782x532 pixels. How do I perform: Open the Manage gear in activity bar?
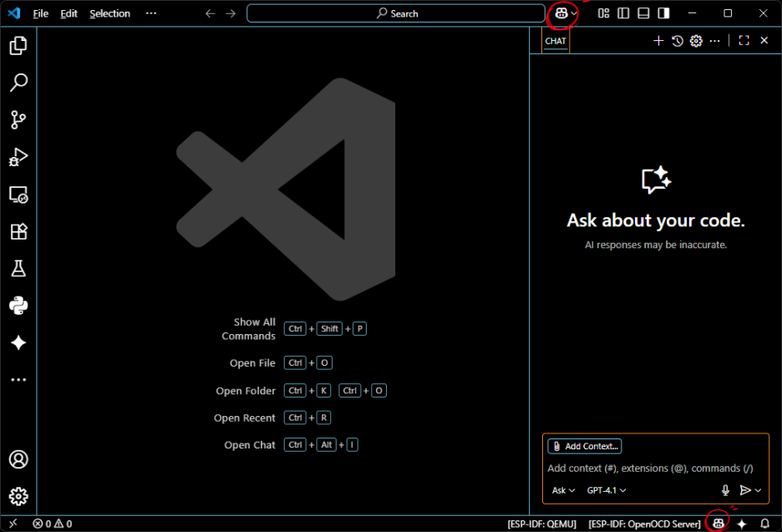click(x=18, y=496)
